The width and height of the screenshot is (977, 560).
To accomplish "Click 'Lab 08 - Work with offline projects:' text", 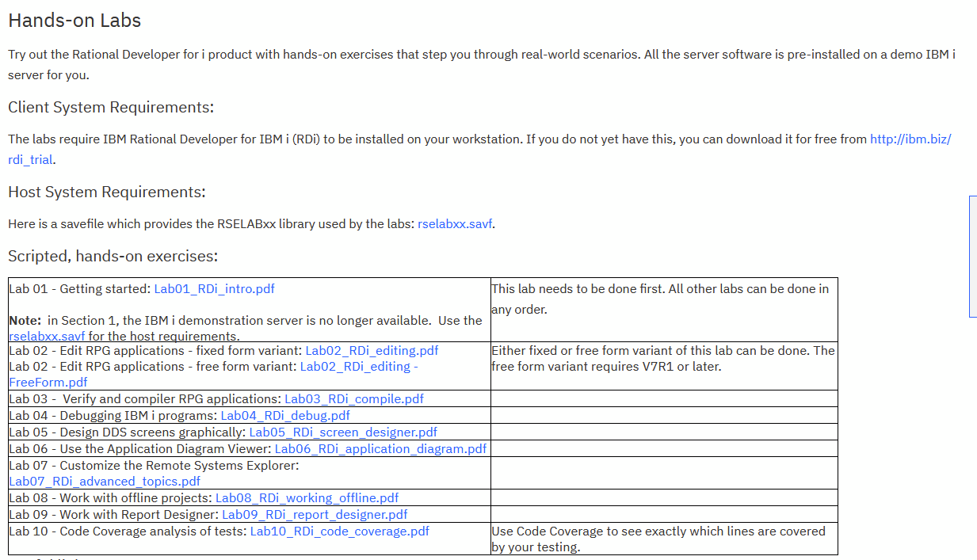I will coord(110,498).
